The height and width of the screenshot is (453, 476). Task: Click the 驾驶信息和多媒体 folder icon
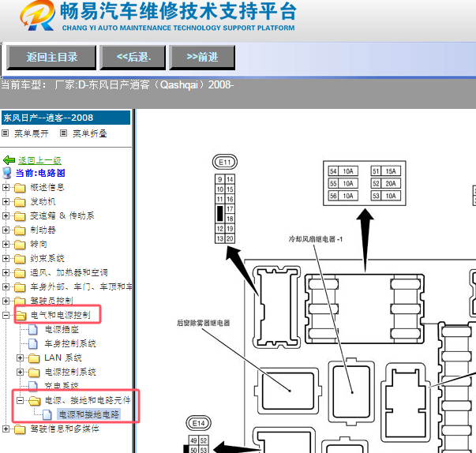20,429
